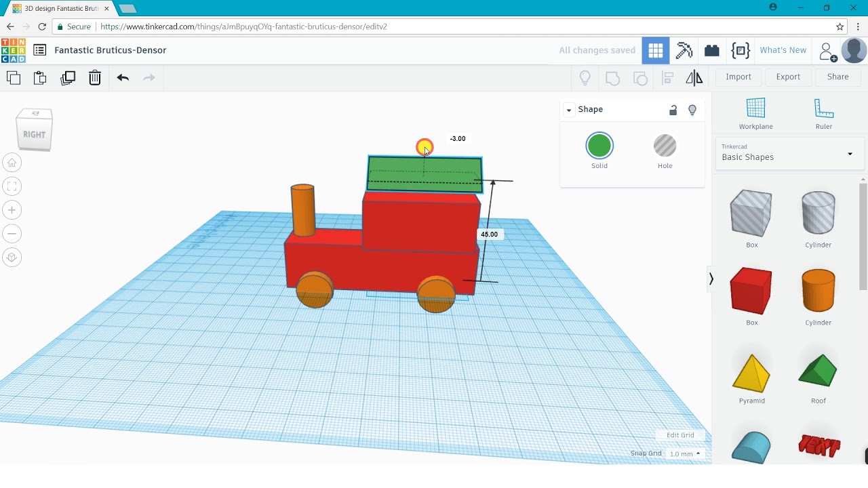
Task: Redo the last undone action
Action: click(149, 77)
